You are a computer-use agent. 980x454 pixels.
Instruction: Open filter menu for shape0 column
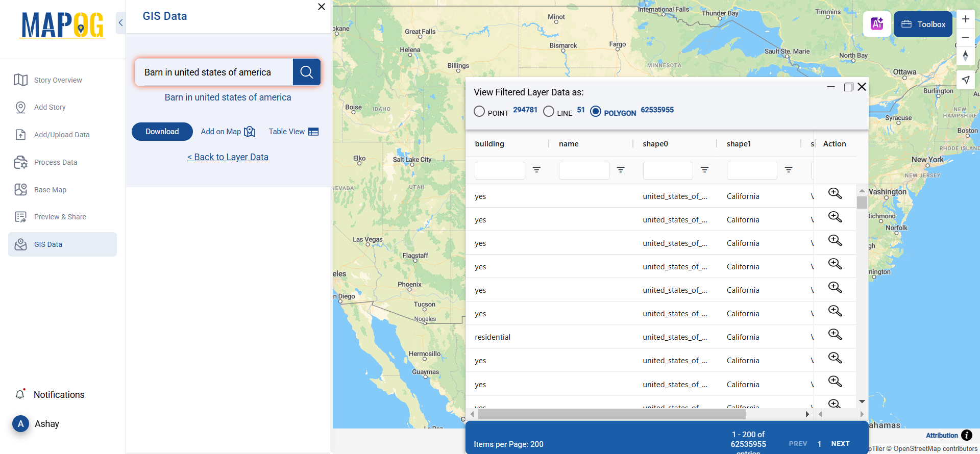(705, 170)
